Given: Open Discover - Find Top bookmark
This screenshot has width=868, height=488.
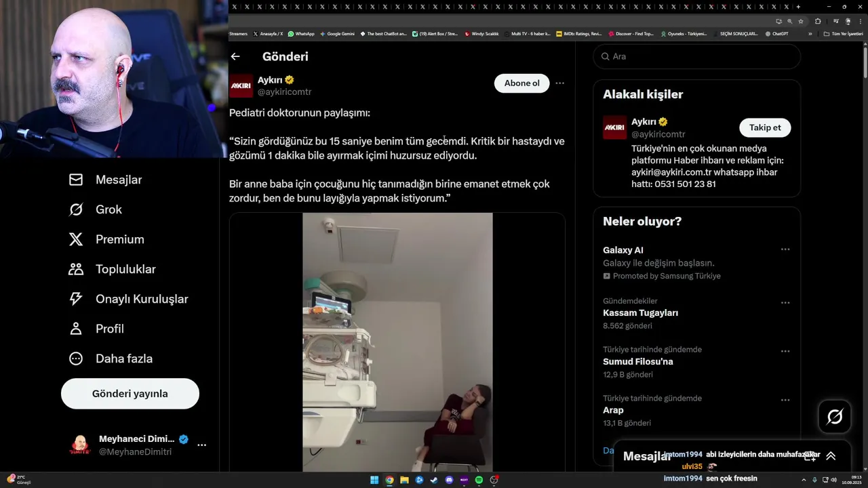Looking at the screenshot, I should pyautogui.click(x=631, y=34).
